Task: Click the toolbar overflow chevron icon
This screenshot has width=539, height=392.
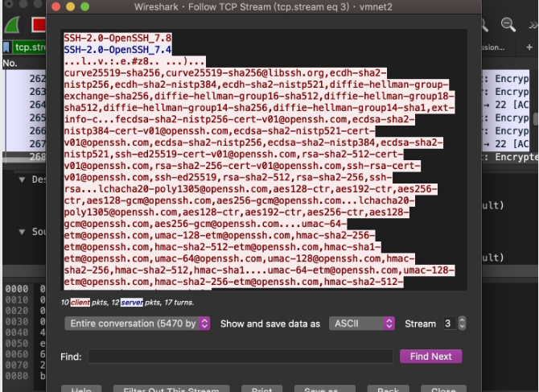Action: coord(533,25)
